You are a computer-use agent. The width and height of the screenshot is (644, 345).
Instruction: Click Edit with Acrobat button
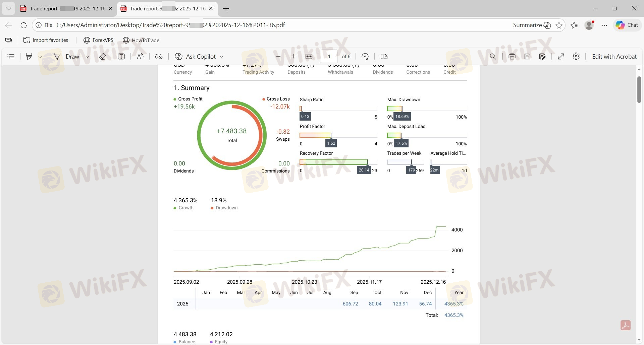614,57
